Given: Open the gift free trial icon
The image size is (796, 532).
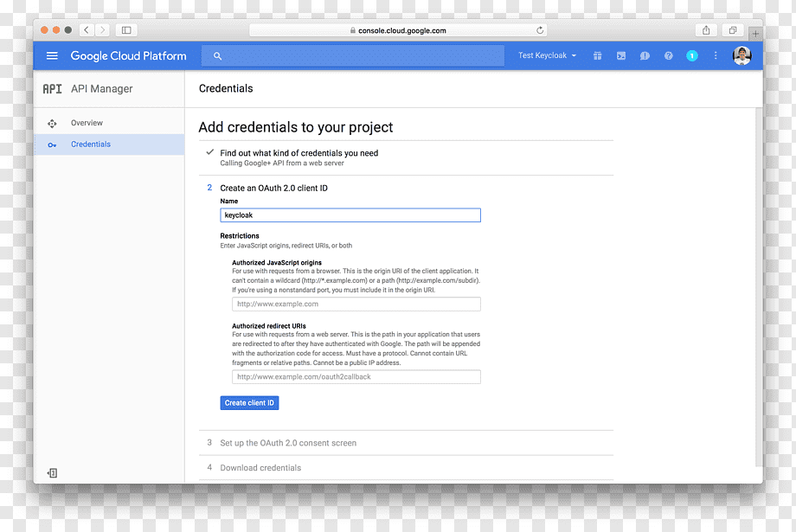Looking at the screenshot, I should tap(598, 56).
